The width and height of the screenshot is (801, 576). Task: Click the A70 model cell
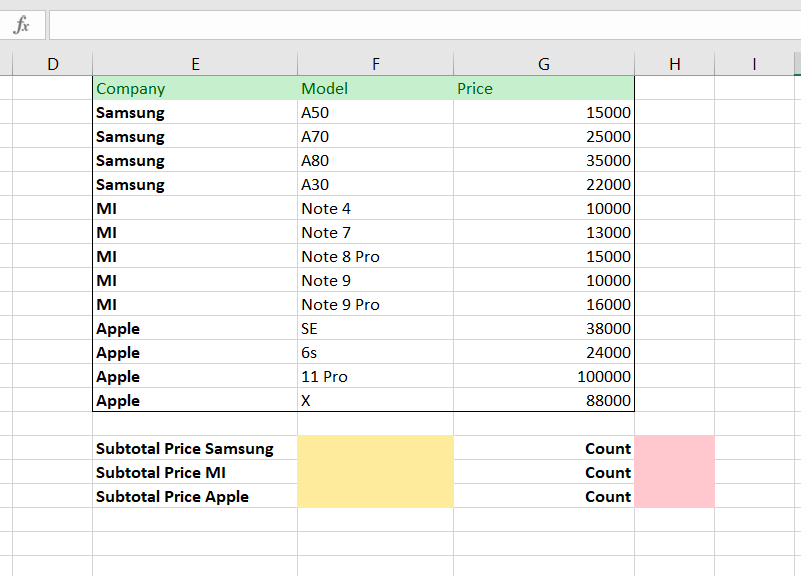[375, 136]
